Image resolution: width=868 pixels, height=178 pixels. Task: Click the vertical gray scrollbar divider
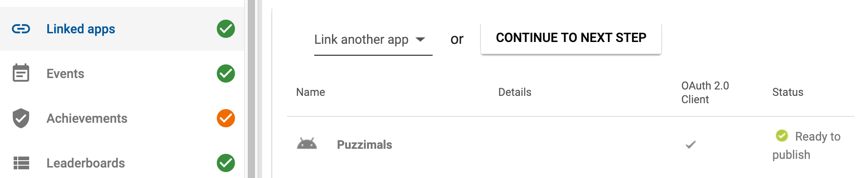(x=251, y=89)
